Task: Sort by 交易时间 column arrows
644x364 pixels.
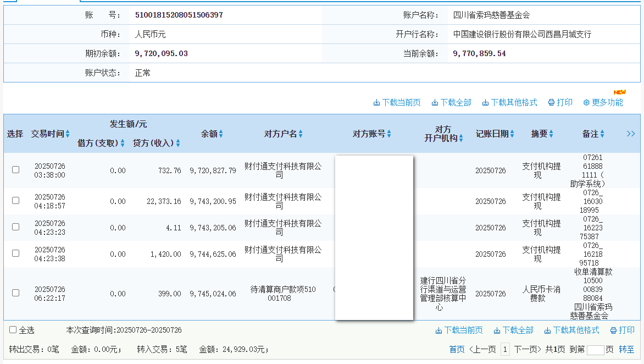Action: [x=68, y=134]
